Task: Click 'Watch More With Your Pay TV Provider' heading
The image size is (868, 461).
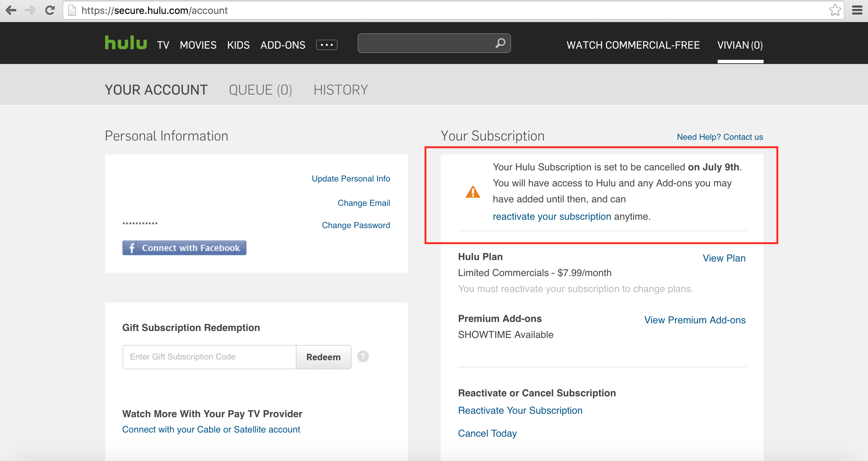Action: (212, 414)
